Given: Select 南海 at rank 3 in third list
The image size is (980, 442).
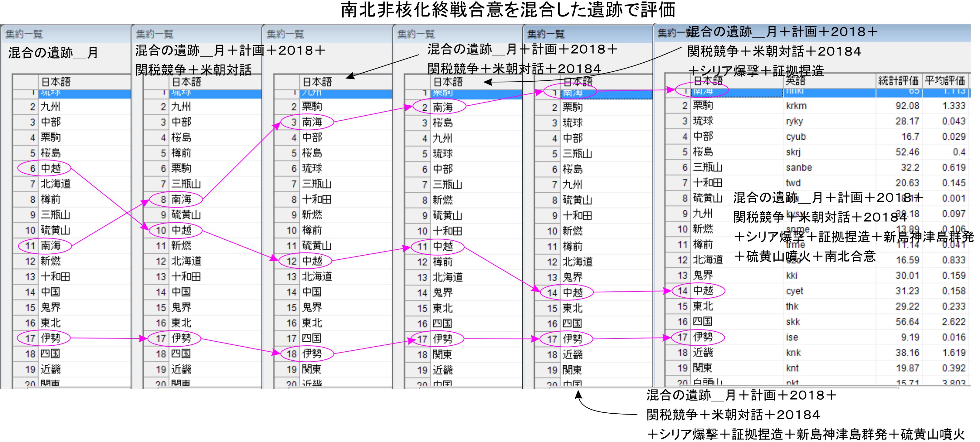Looking at the screenshot, I should click(312, 122).
